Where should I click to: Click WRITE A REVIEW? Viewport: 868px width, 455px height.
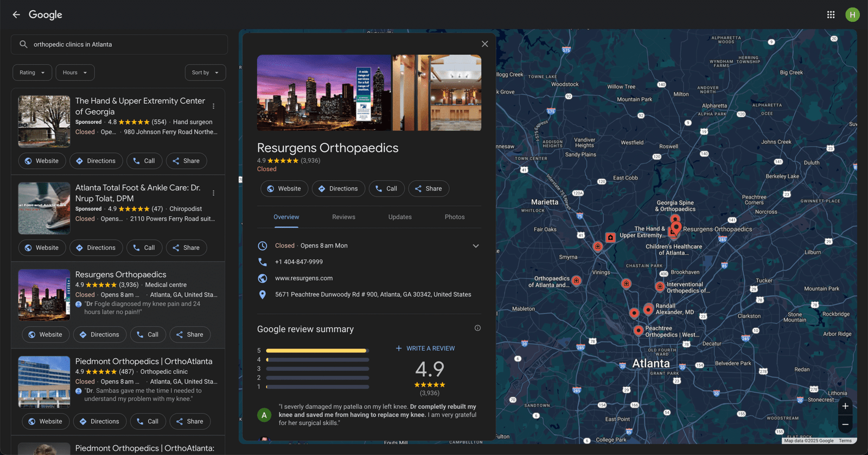425,349
